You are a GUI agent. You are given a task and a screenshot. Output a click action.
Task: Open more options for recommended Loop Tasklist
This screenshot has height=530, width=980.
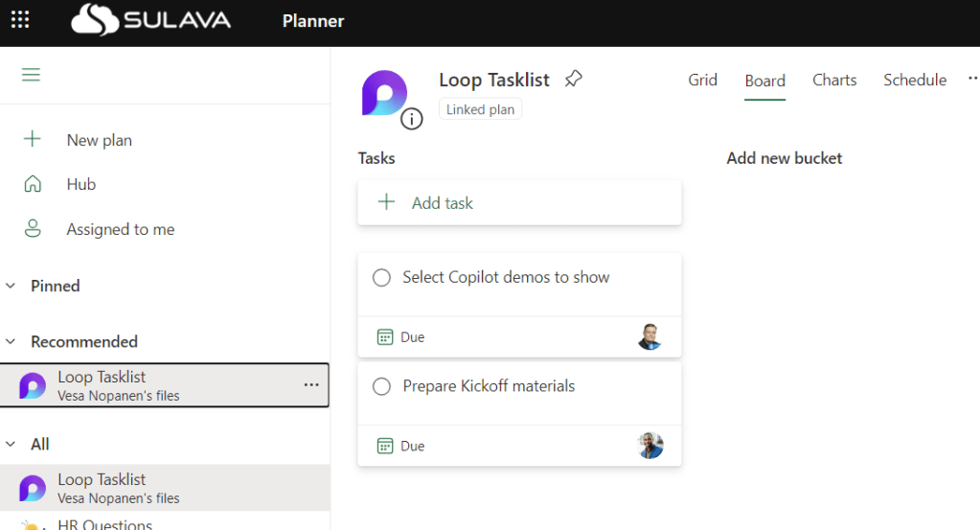(x=311, y=384)
